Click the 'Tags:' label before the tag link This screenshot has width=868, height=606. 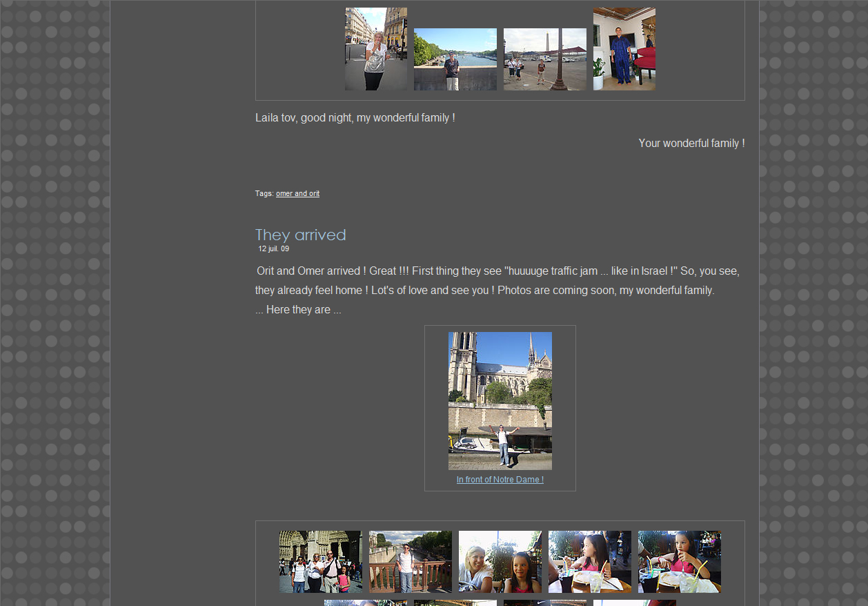pos(264,194)
